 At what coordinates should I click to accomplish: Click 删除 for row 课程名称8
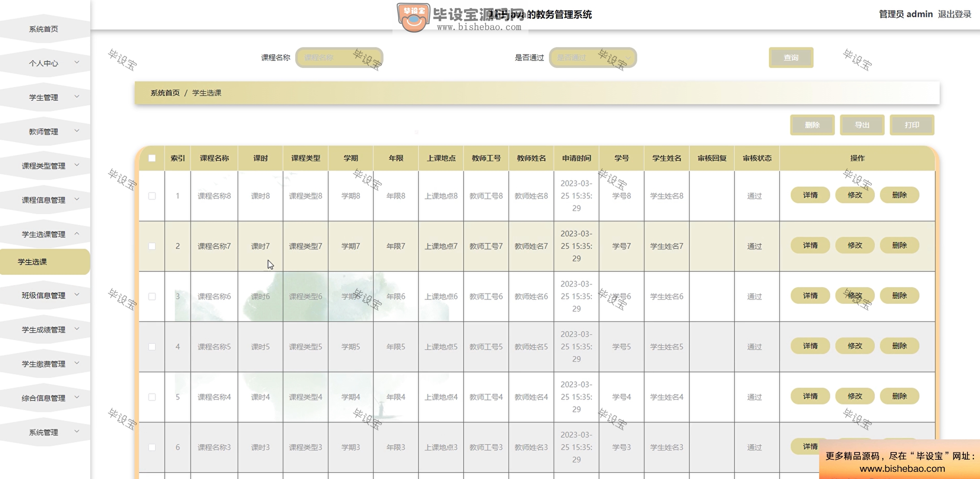point(900,195)
